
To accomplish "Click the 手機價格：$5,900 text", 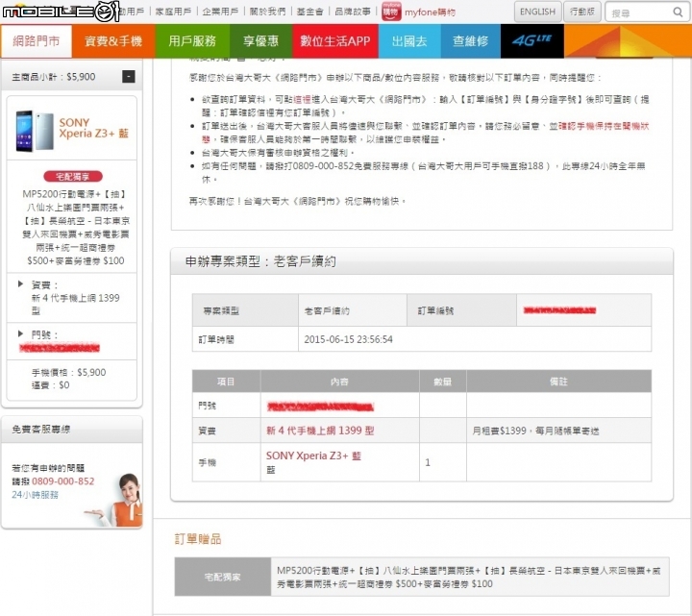I will (x=68, y=373).
